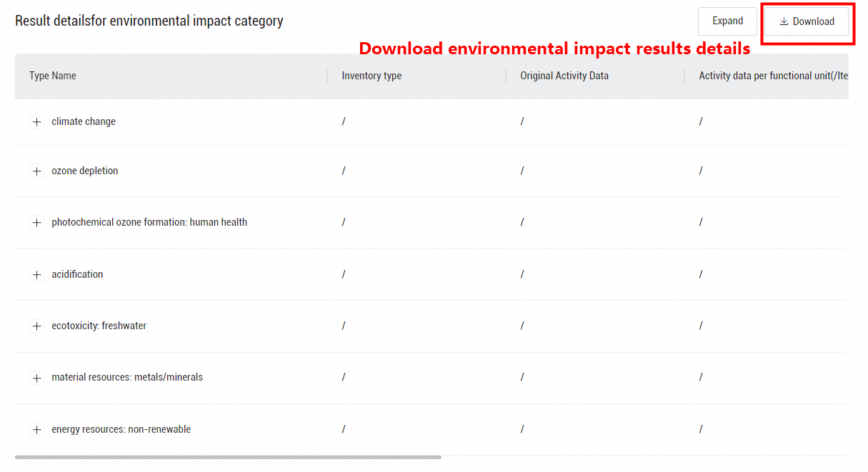
Task: Expand photochemical ozone formation row
Action: click(x=37, y=223)
